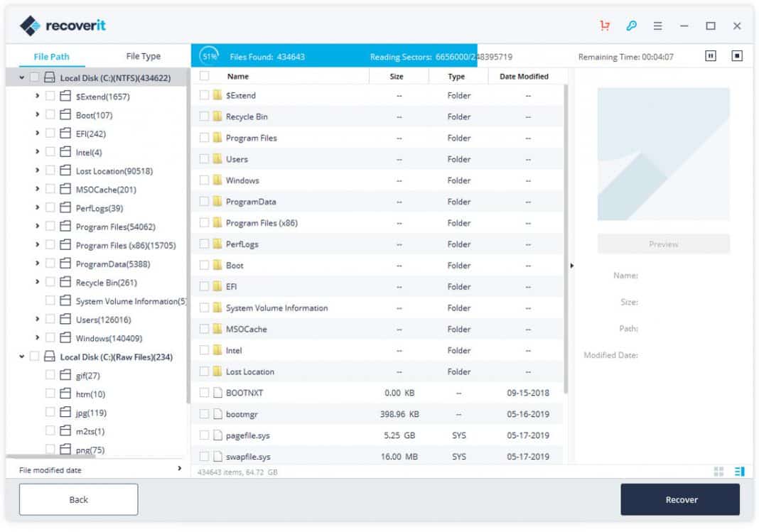
Task: Select m2ts(1) in the tree
Action: tap(90, 431)
